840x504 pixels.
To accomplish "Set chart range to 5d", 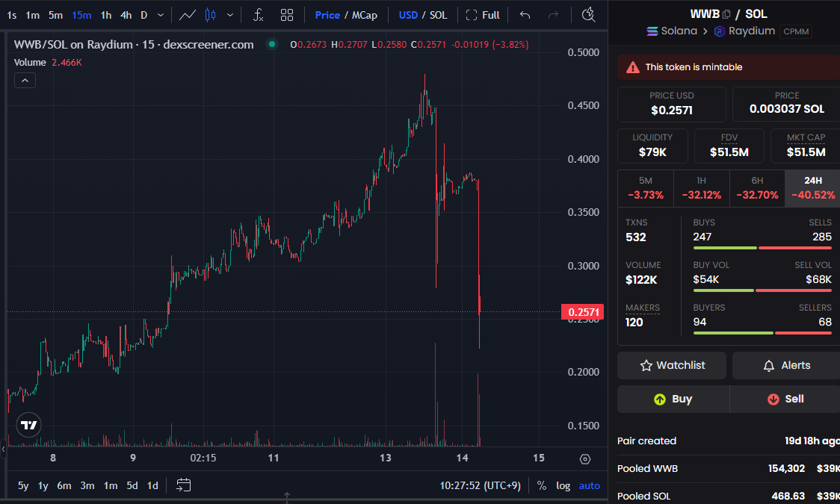I will point(132,486).
